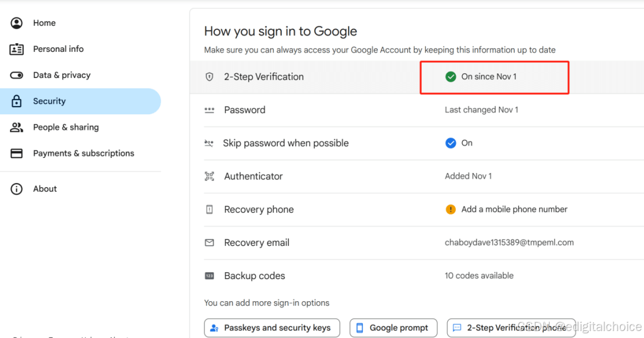644x338 pixels.
Task: Click the 2-Step Verification phone button
Action: coord(511,328)
